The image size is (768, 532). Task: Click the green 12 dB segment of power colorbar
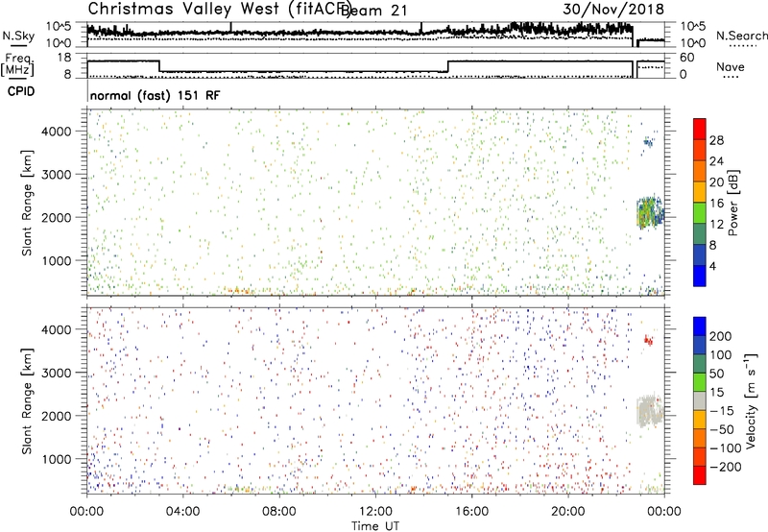700,213
